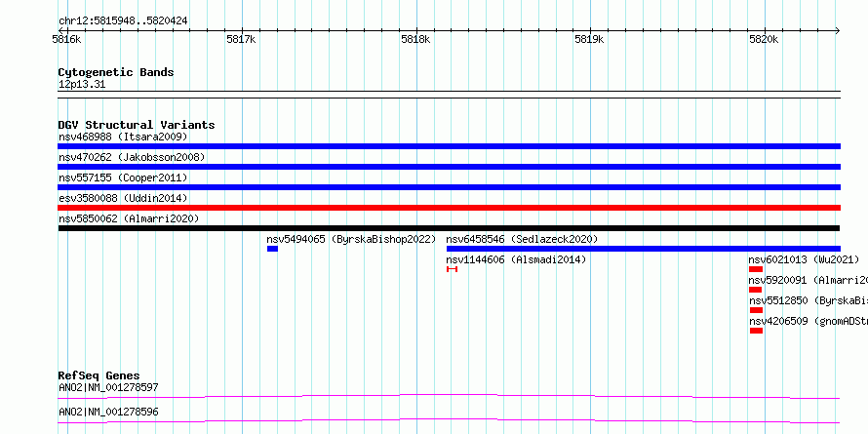Select the magenta line for ANO2|NM_001278597

(x=449, y=396)
